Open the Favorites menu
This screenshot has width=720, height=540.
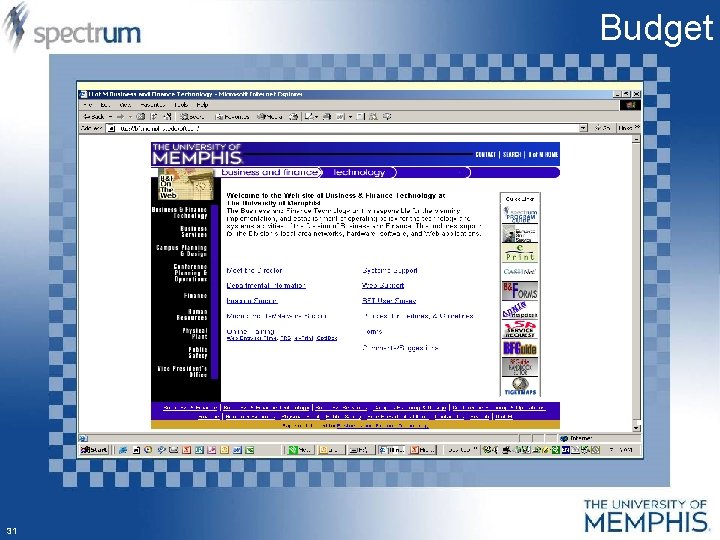click(152, 105)
